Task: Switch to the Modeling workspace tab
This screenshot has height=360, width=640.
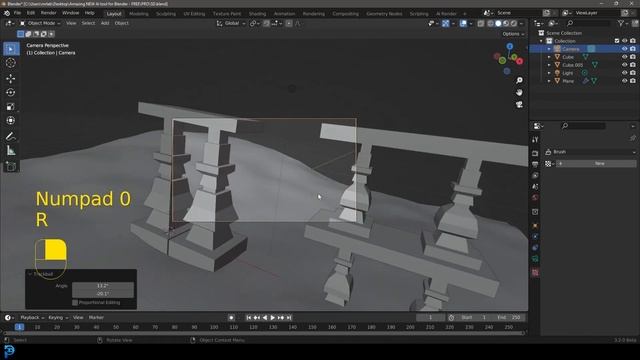Action: pyautogui.click(x=139, y=13)
